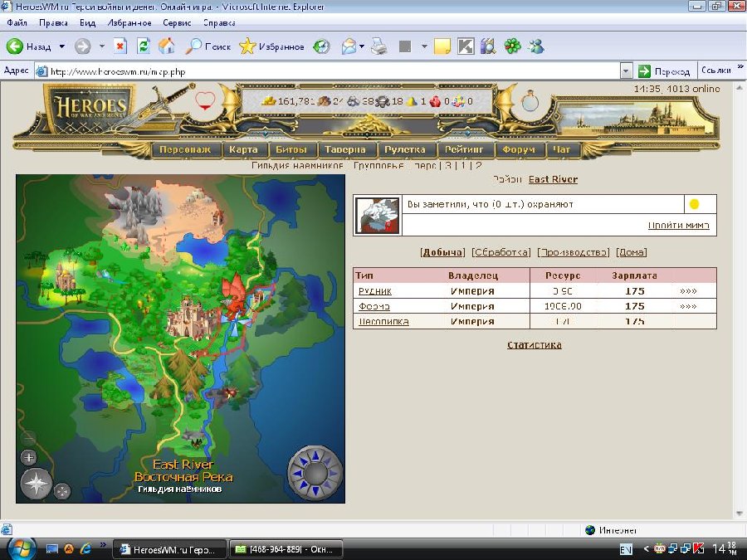View the Рейтинг page
The image size is (747, 560).
[x=463, y=149]
